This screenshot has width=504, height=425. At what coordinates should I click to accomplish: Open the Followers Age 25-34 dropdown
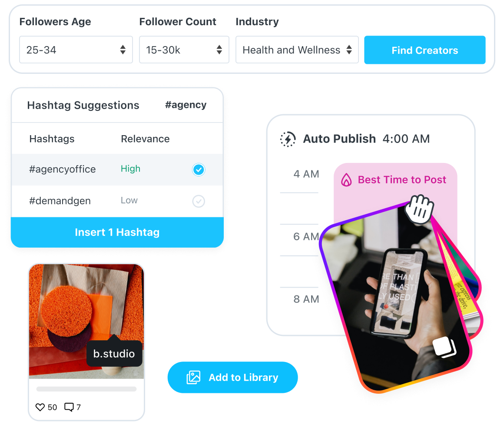76,50
